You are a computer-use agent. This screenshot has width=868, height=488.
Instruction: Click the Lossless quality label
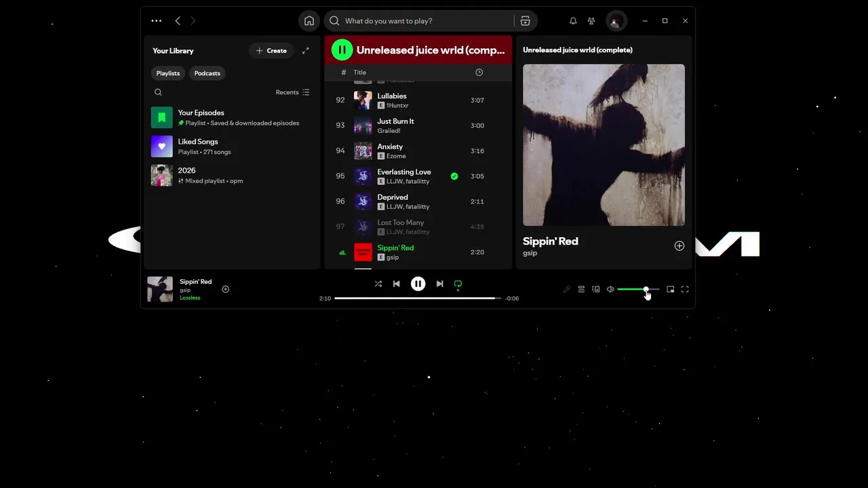190,298
